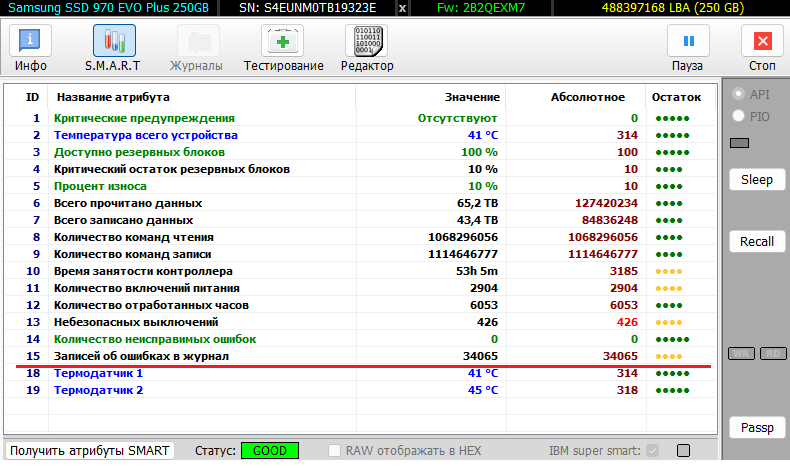Click the value 65,2 TB
This screenshot has width=790, height=468.
tap(477, 203)
